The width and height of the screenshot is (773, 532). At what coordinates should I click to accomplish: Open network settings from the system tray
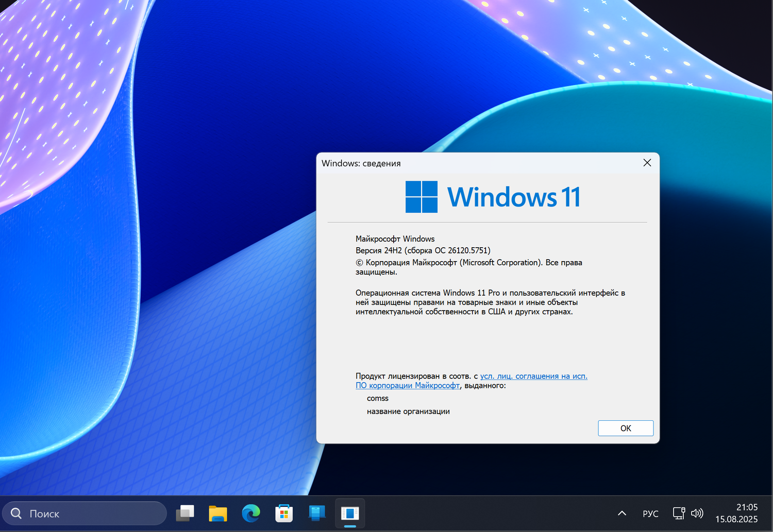(x=679, y=513)
